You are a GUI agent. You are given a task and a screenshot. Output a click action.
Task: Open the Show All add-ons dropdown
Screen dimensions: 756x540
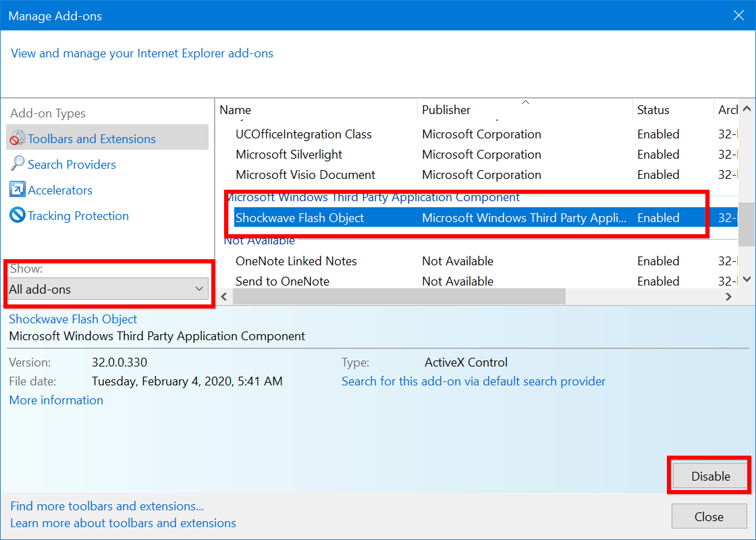(108, 289)
